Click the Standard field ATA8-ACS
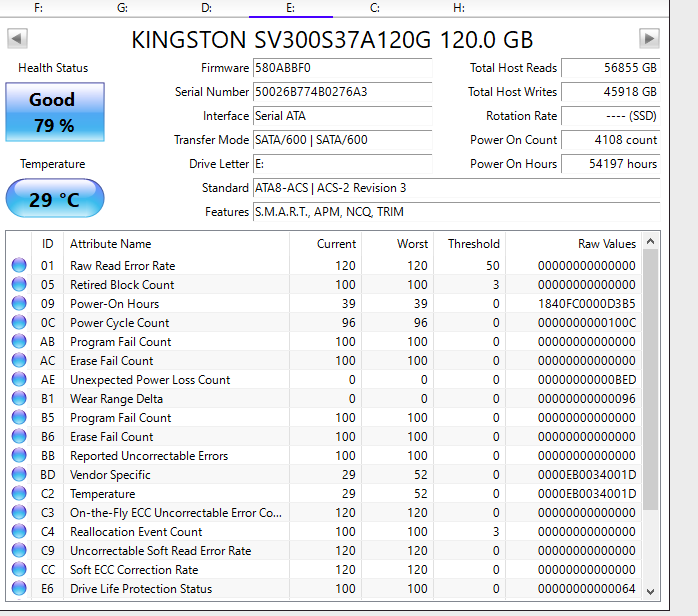This screenshot has height=616, width=698. tap(456, 188)
